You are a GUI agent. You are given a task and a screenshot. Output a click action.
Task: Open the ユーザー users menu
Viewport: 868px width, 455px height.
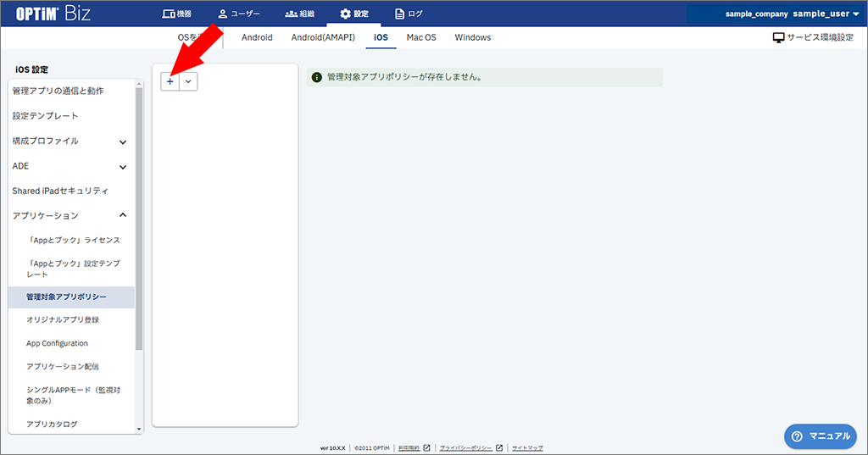[x=238, y=14]
